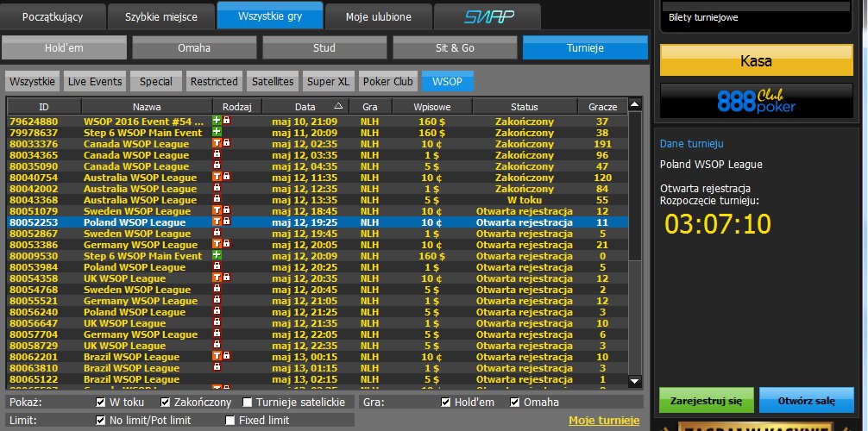This screenshot has width=868, height=431.
Task: Filter by Live Events
Action: click(95, 81)
